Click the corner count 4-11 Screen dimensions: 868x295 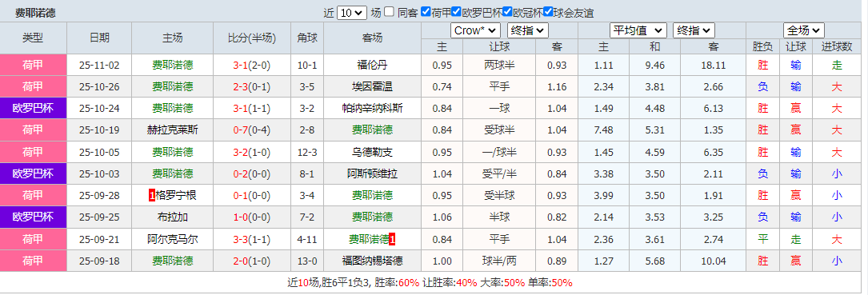coord(307,239)
